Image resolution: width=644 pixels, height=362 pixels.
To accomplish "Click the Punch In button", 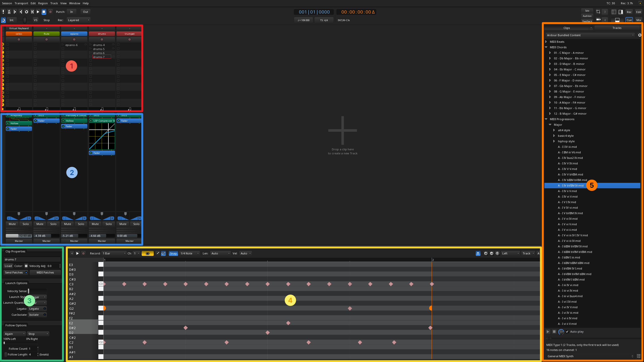I will 71,12.
